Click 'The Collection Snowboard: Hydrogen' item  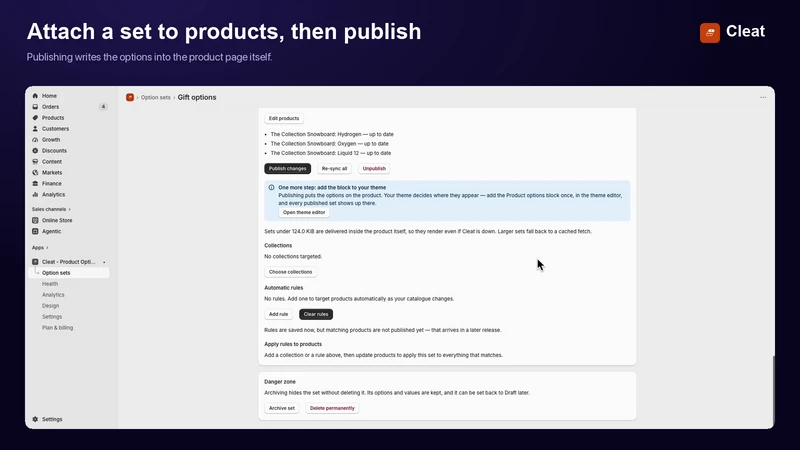tap(332, 134)
